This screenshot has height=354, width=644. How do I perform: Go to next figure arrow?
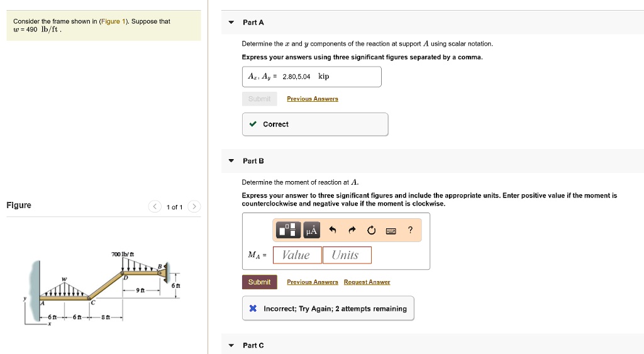click(x=194, y=207)
